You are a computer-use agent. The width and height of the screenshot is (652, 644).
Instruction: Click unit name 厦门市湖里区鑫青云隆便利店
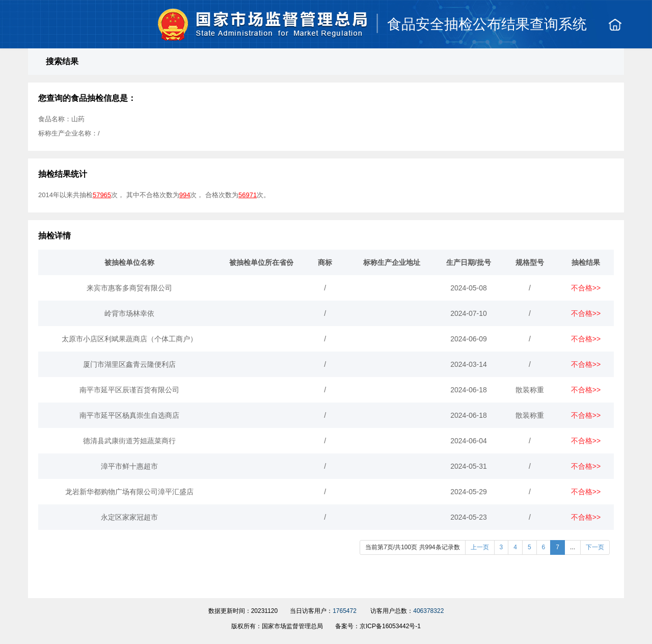(x=129, y=364)
